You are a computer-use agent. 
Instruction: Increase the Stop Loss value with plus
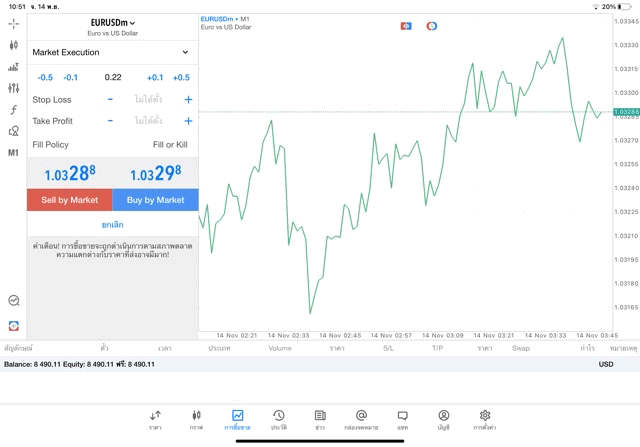coord(188,99)
